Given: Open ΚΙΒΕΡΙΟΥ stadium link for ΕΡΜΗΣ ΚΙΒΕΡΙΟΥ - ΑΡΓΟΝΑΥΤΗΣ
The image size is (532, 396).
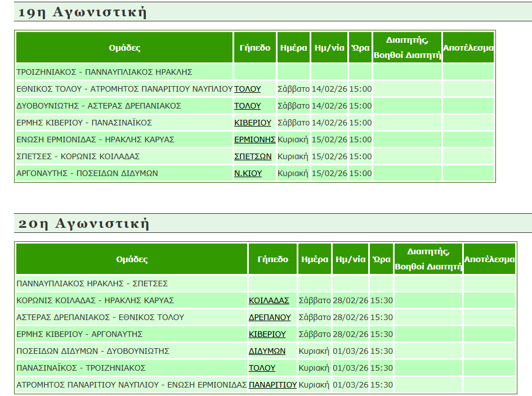Looking at the screenshot, I should click(x=267, y=334).
